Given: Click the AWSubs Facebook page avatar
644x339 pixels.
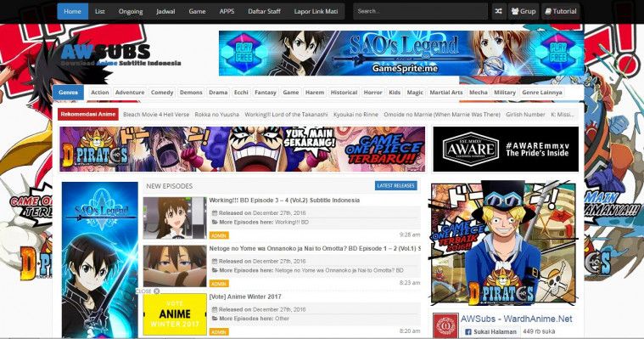Looking at the screenshot, I should tap(445, 325).
